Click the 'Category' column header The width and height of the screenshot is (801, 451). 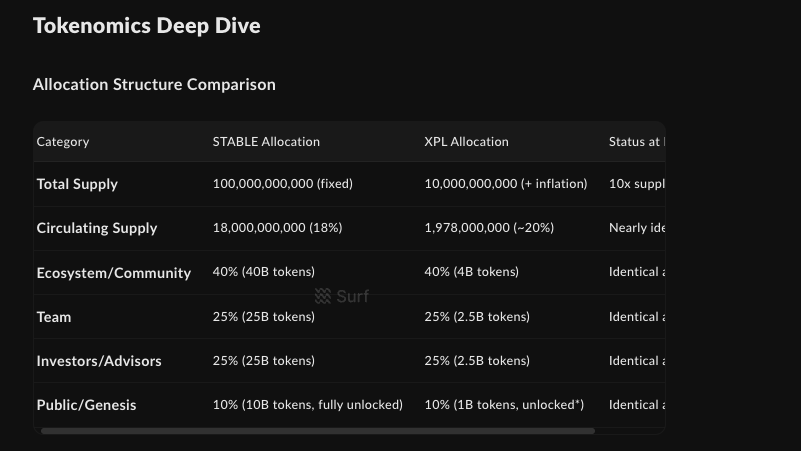(63, 141)
